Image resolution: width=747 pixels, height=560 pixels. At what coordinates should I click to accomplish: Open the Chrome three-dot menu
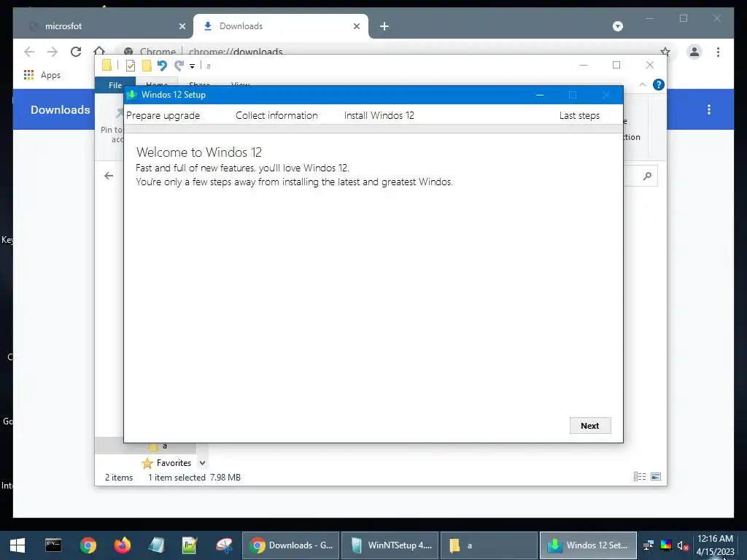(x=718, y=52)
